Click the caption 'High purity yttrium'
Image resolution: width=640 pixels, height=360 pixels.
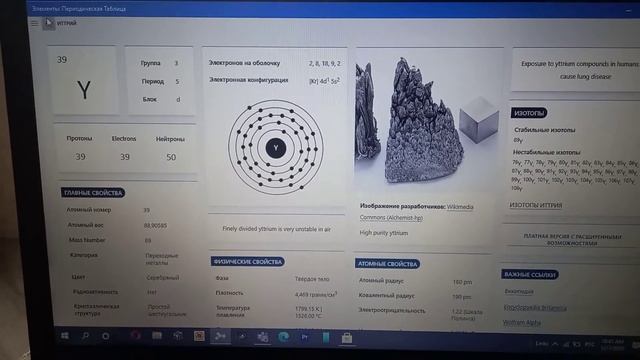(x=384, y=233)
